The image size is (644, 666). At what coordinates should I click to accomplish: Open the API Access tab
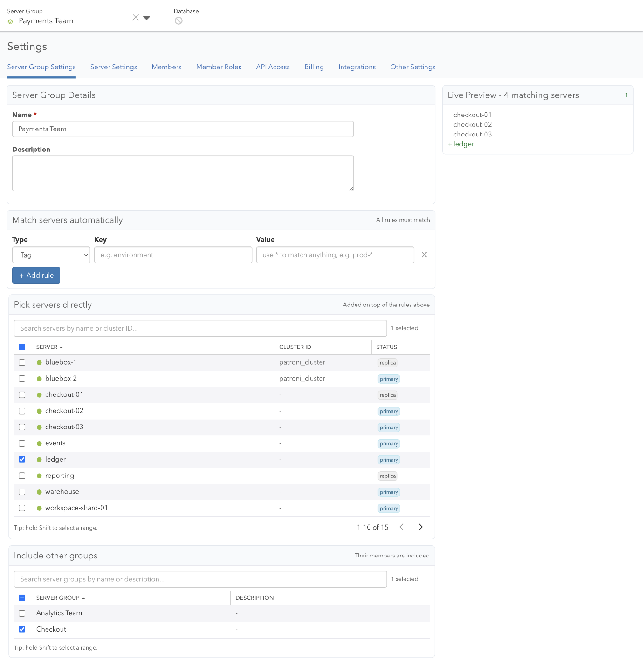pyautogui.click(x=273, y=67)
